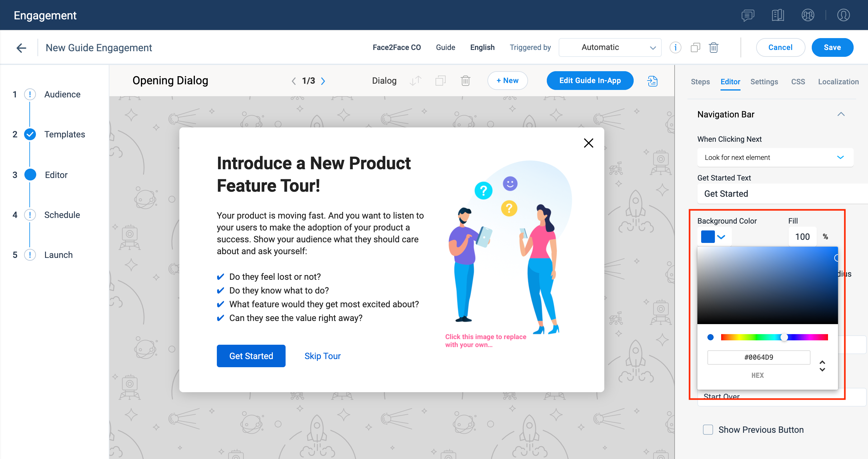Switch to the CSS tab

click(x=798, y=81)
